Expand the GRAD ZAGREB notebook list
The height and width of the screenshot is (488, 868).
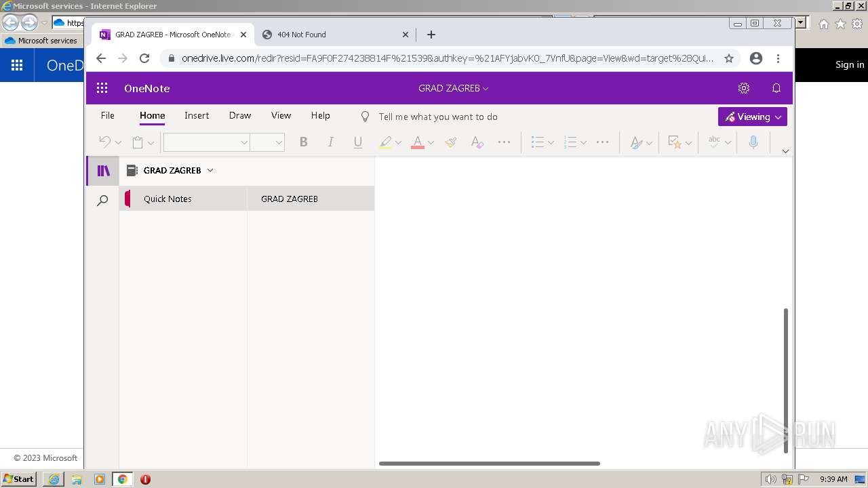coord(210,170)
